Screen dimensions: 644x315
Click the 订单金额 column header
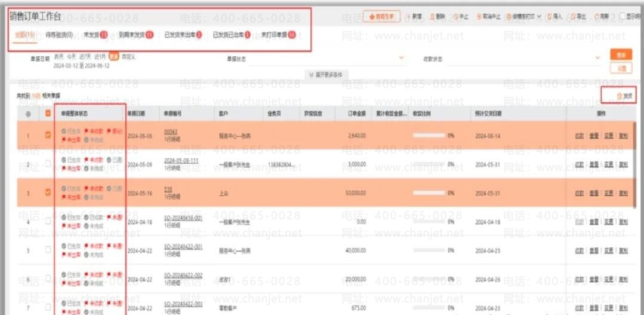click(x=356, y=114)
